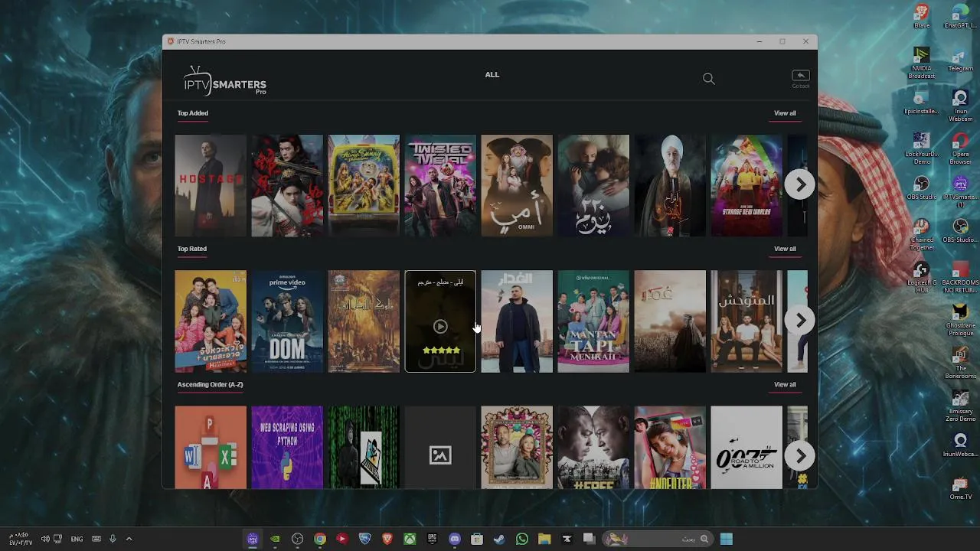Show more Ascending Order titles via arrow
The height and width of the screenshot is (551, 980).
click(x=800, y=456)
